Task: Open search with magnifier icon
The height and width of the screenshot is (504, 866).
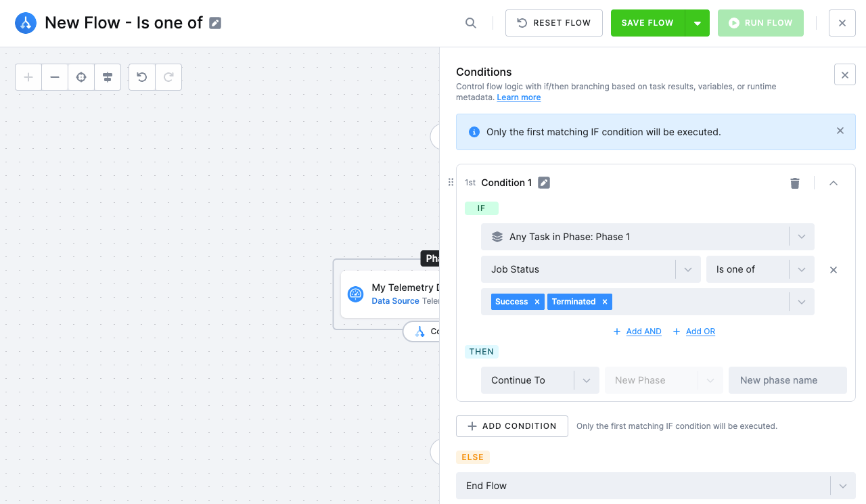Action: [x=471, y=23]
